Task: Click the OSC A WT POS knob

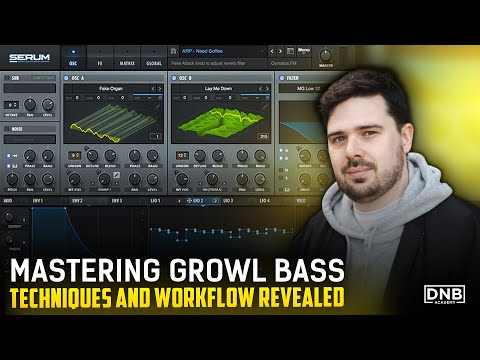Action: 74,179
